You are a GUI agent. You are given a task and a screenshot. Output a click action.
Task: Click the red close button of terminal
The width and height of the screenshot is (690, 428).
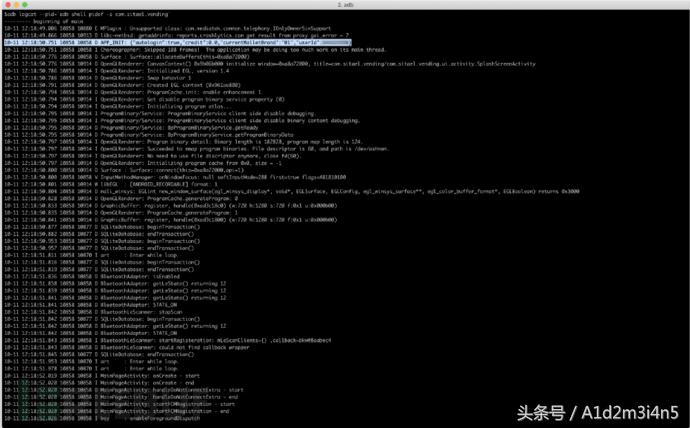[x=8, y=4]
